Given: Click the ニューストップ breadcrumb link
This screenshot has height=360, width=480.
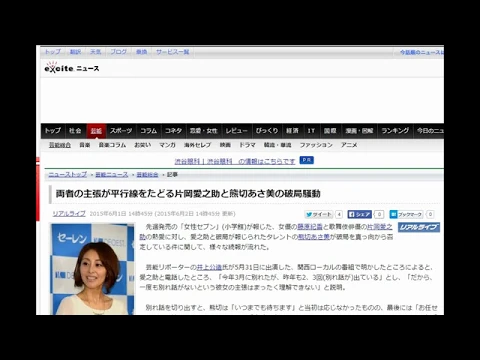Looking at the screenshot, I should (x=68, y=174).
